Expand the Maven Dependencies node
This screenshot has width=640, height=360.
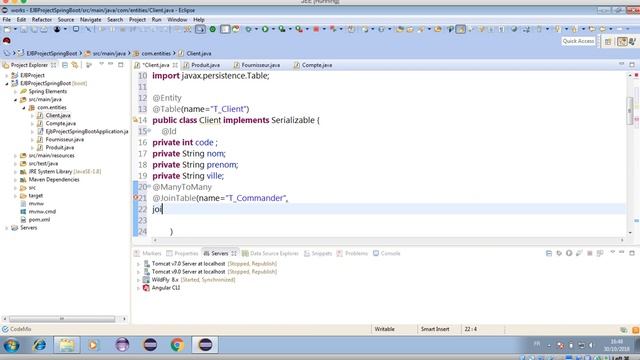pos(16,180)
